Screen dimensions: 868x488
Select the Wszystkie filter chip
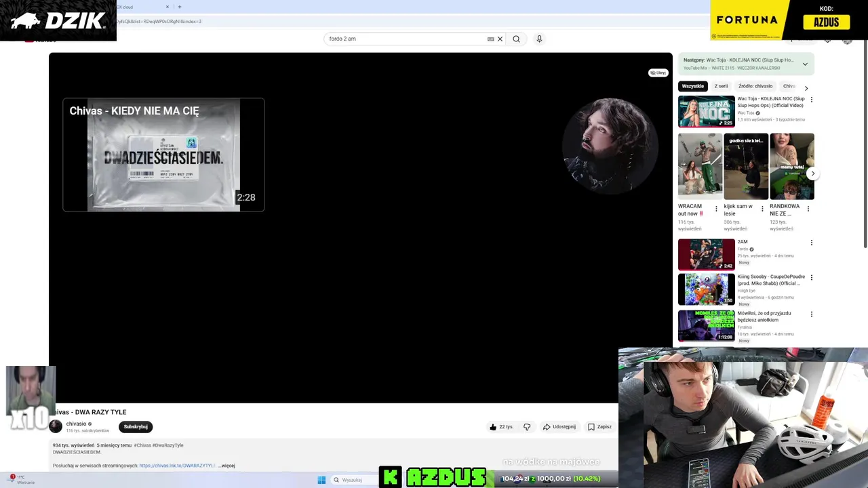[x=693, y=86]
